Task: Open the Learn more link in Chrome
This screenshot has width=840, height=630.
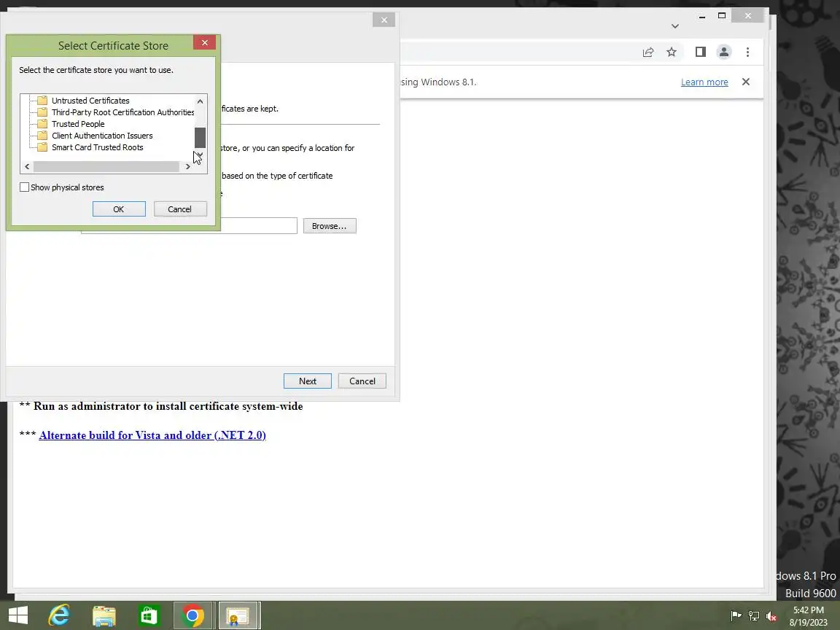Action: tap(704, 82)
